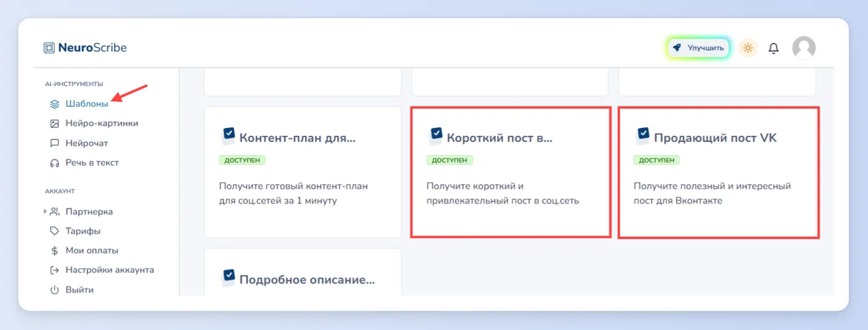Click text 'Получите короткий и привлекательный пост'

pos(503,194)
